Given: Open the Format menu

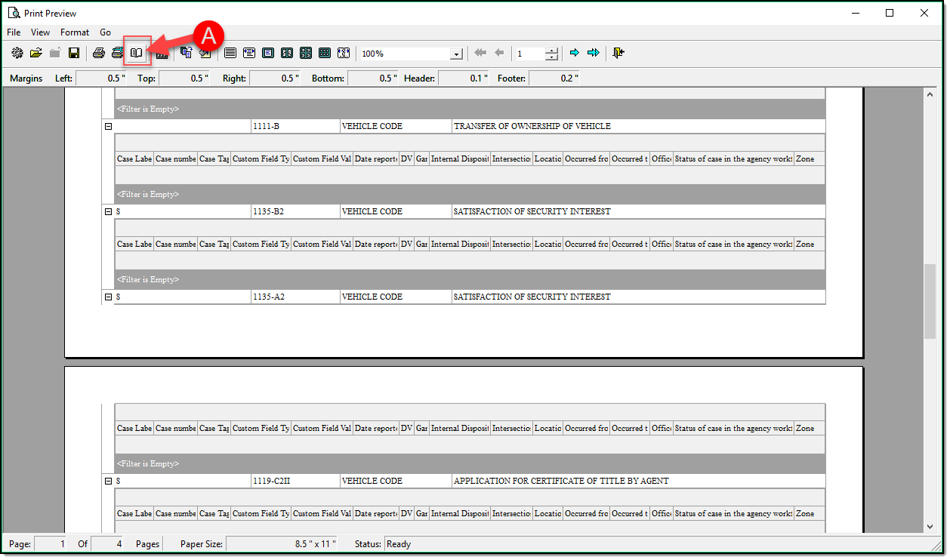Looking at the screenshot, I should pos(75,32).
